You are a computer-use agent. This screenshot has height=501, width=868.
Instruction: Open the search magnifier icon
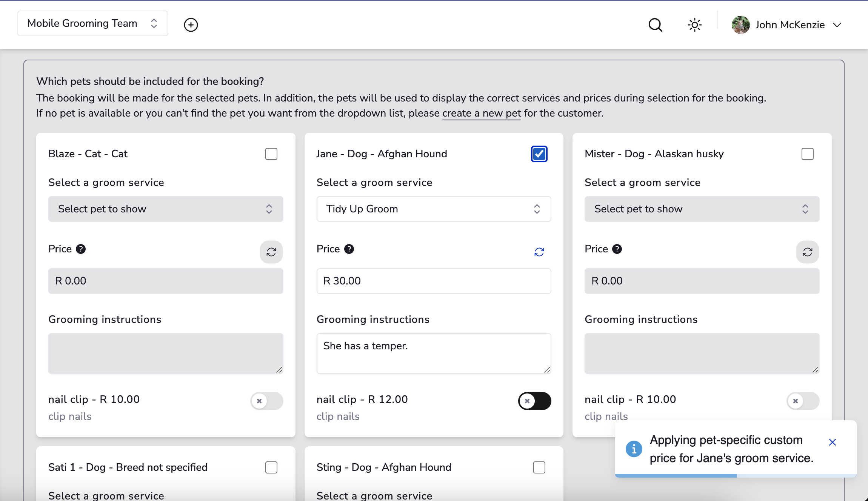pos(655,25)
